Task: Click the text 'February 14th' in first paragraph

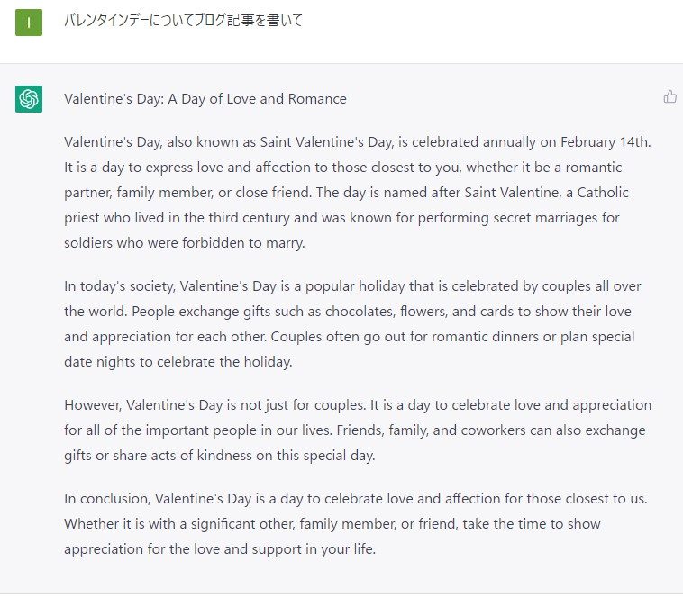Action: tap(604, 142)
